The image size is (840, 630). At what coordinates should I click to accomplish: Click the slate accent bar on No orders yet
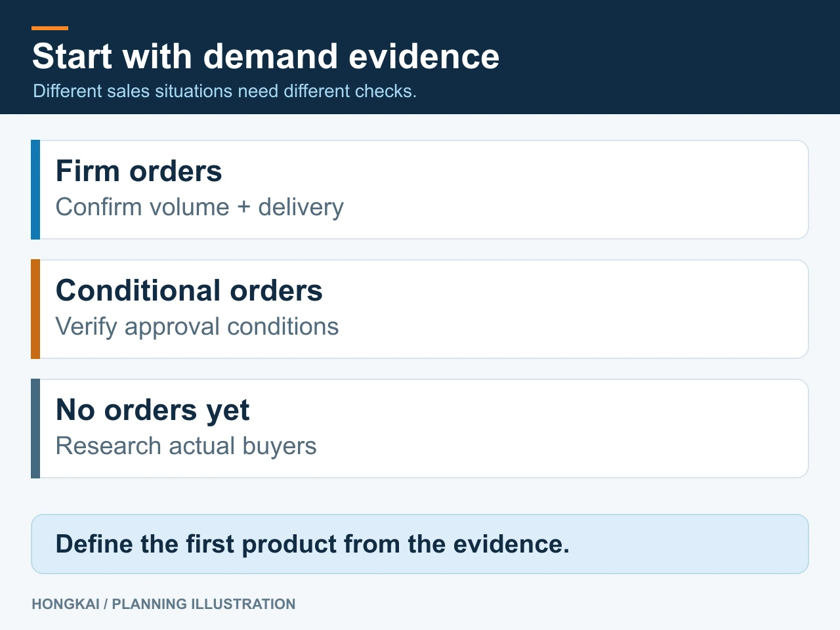pos(35,429)
